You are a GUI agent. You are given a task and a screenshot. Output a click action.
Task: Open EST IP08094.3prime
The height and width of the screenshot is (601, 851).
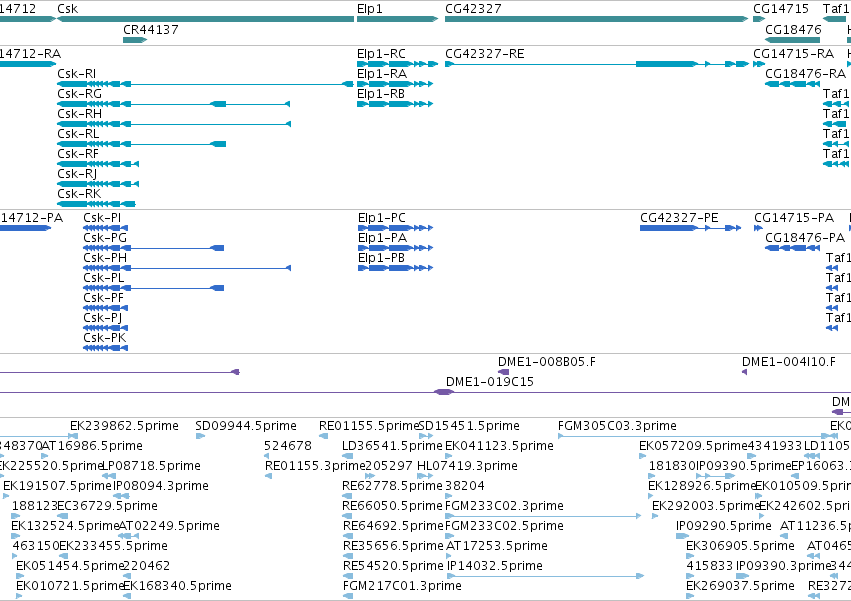[161, 486]
